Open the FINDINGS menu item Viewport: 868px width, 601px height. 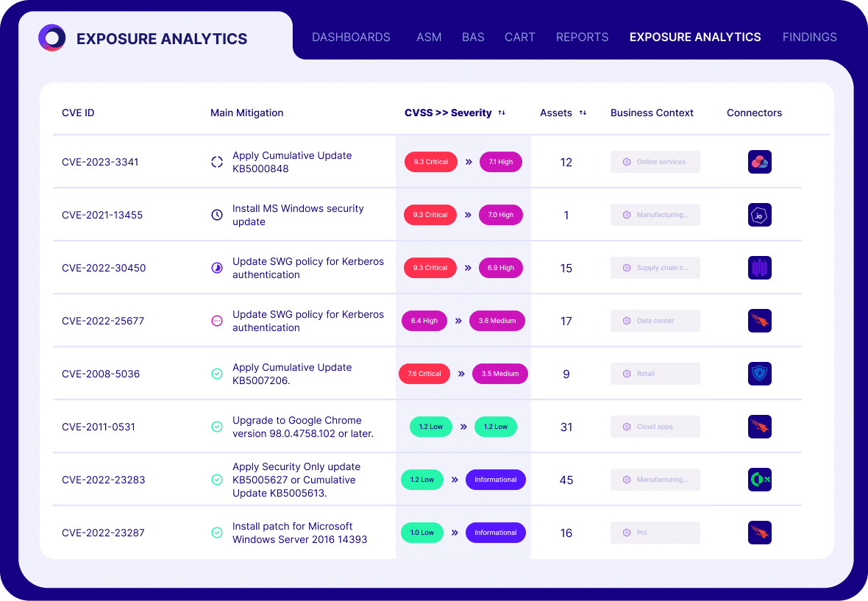[809, 37]
